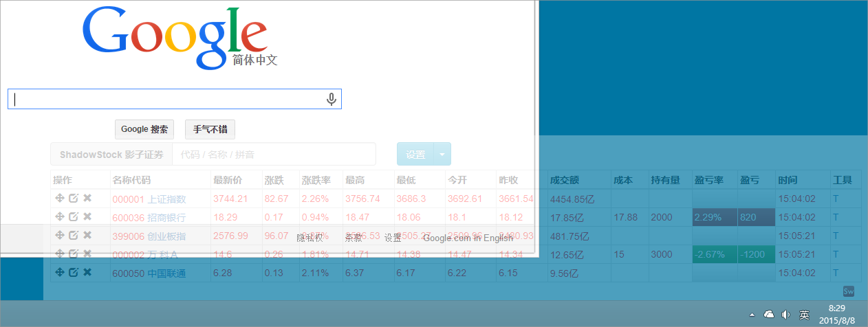
Task: Click the move icon for 创业板指 row
Action: click(59, 236)
